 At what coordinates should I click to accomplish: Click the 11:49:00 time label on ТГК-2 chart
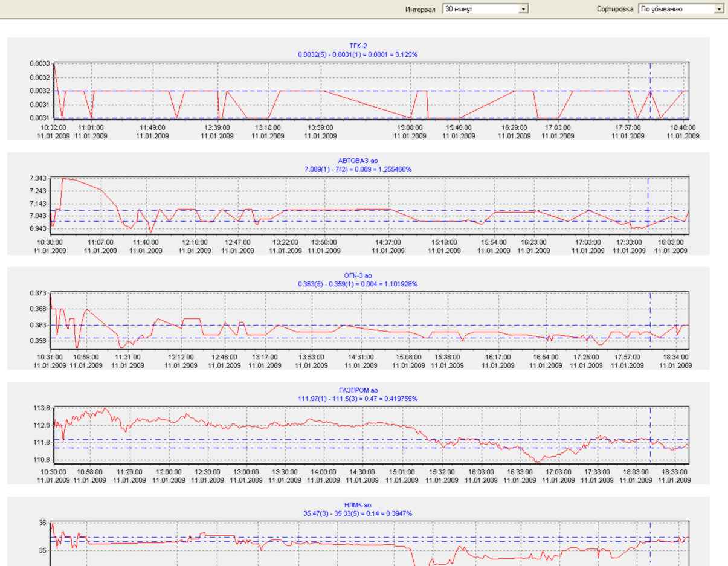pos(152,127)
